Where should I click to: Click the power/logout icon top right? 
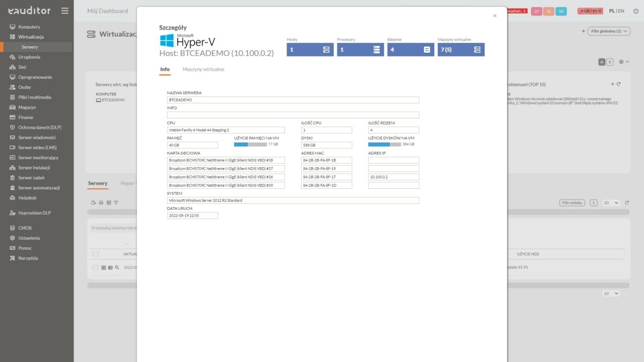636,10
